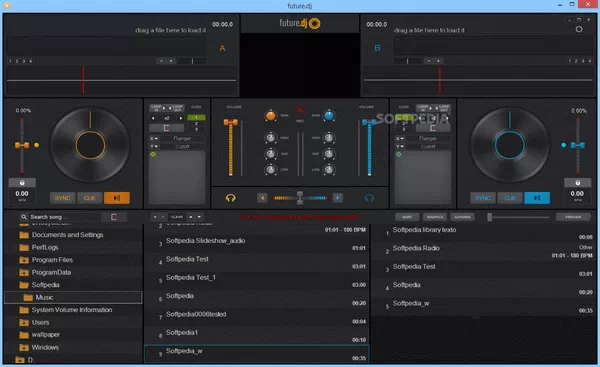This screenshot has width=600, height=367.
Task: Hit the CUE button on deck A
Action: pos(90,198)
